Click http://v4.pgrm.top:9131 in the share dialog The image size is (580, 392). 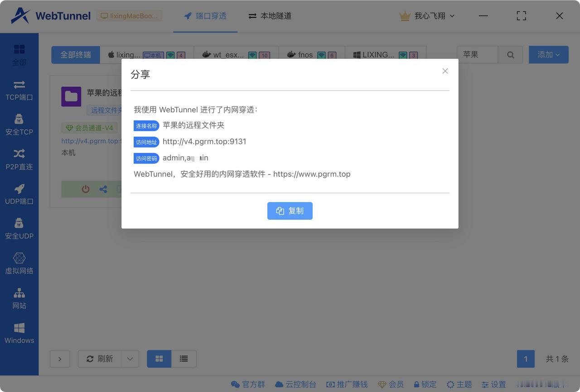(204, 141)
